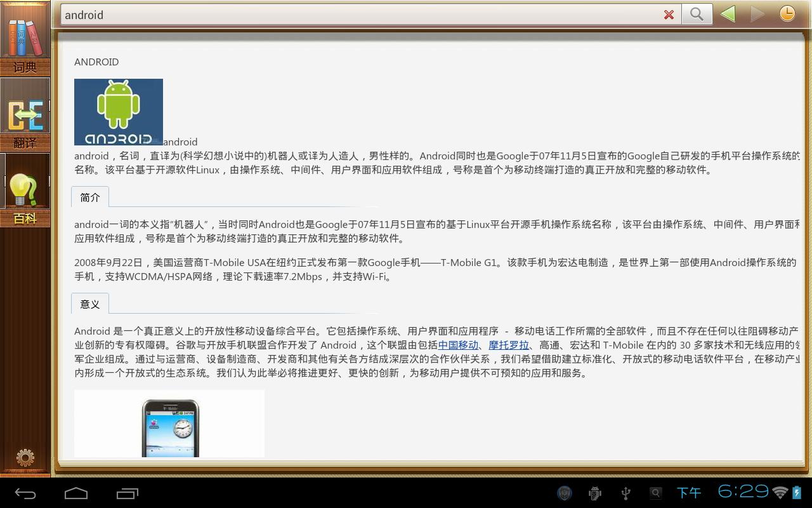Screen dimensions: 812x508
Task: Clear search text with red X
Action: [x=669, y=15]
